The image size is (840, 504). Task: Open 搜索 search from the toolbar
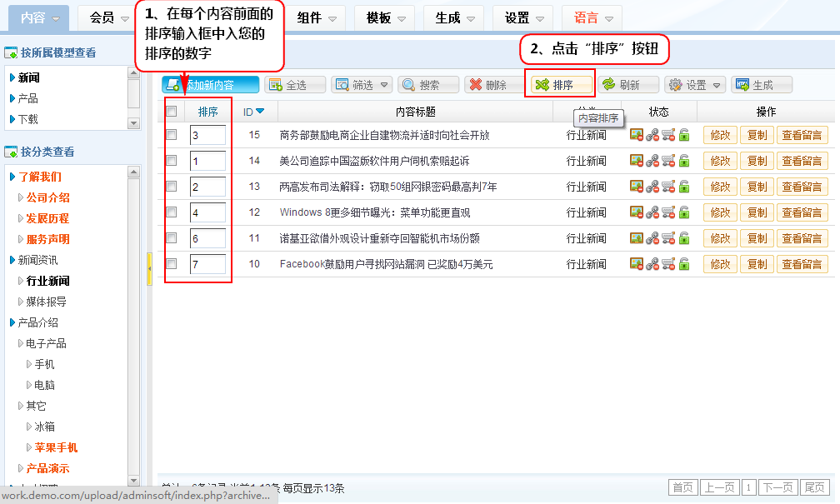pos(428,85)
